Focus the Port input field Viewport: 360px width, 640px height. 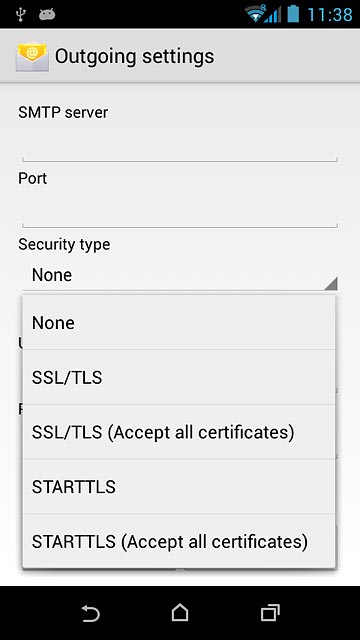coord(180,211)
